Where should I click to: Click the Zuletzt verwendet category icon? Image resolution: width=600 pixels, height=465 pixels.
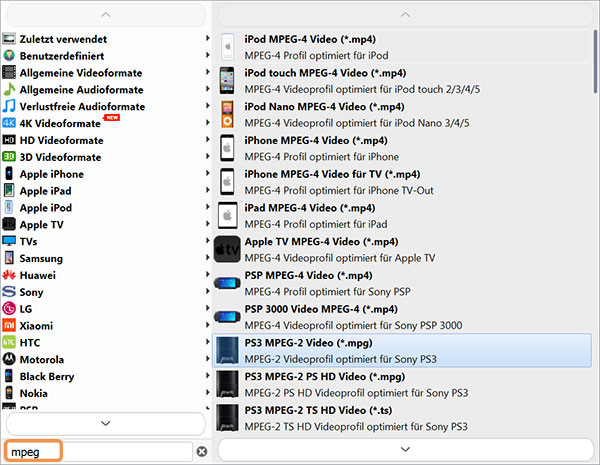(x=9, y=39)
